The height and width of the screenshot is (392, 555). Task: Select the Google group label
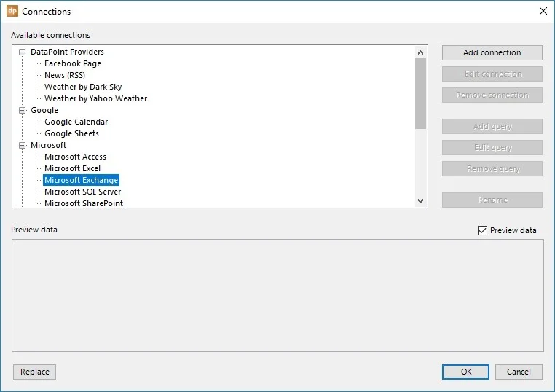44,110
